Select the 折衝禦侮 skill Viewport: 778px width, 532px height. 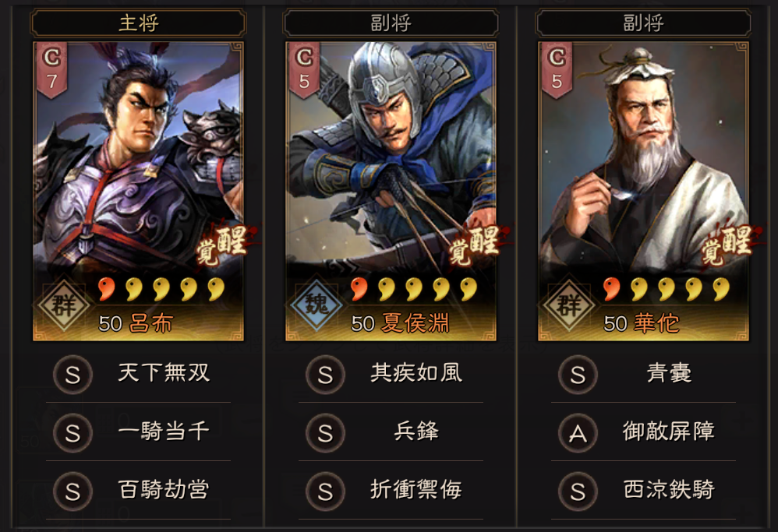[391, 491]
